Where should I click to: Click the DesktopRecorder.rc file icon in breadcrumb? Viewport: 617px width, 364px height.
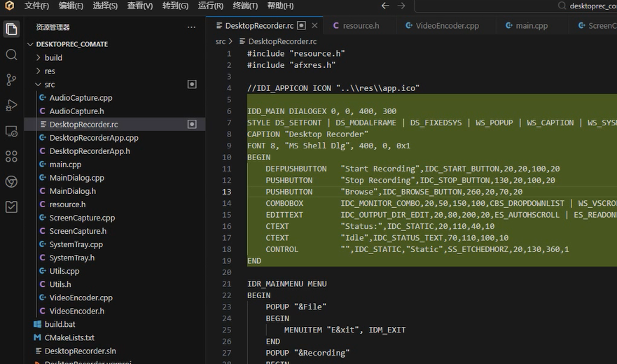pos(242,41)
